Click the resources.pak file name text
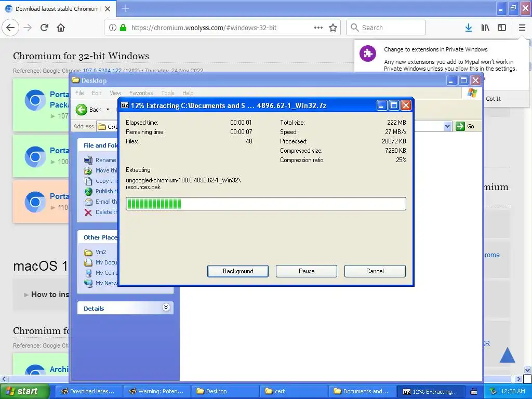The height and width of the screenshot is (399, 532). coord(143,187)
